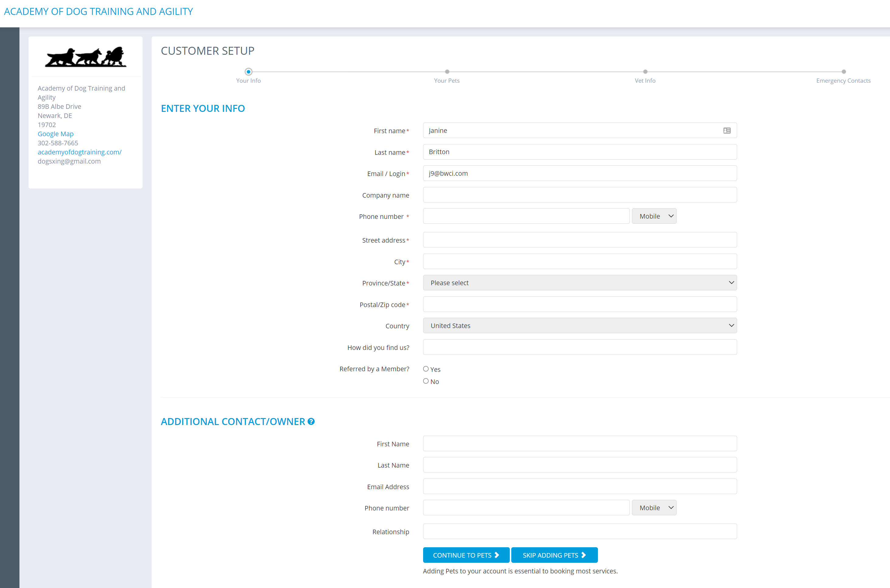The width and height of the screenshot is (890, 588).
Task: Open the Google Map link
Action: pyautogui.click(x=56, y=134)
